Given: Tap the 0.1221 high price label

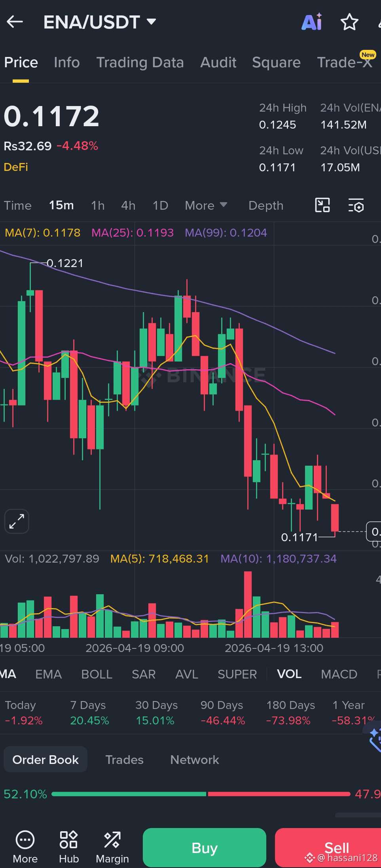Looking at the screenshot, I should point(65,263).
